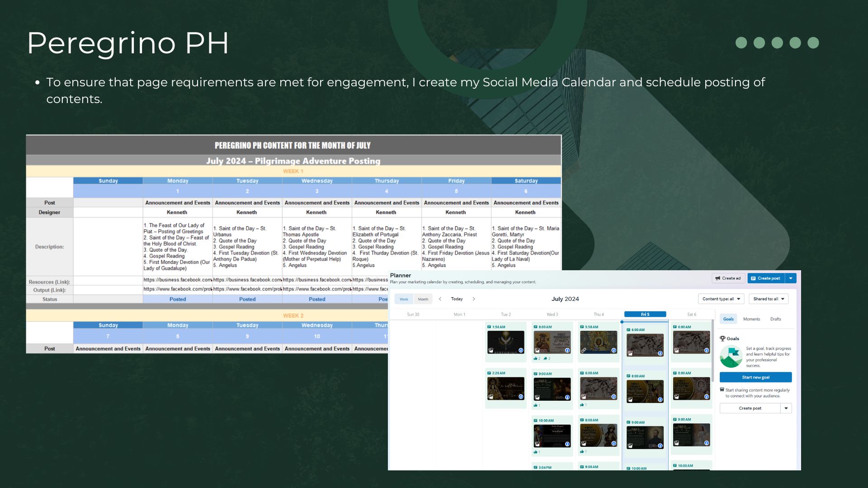Viewport: 868px width, 488px height.
Task: Click the like icon under the Thu 6:00 AM post
Action: [582, 405]
